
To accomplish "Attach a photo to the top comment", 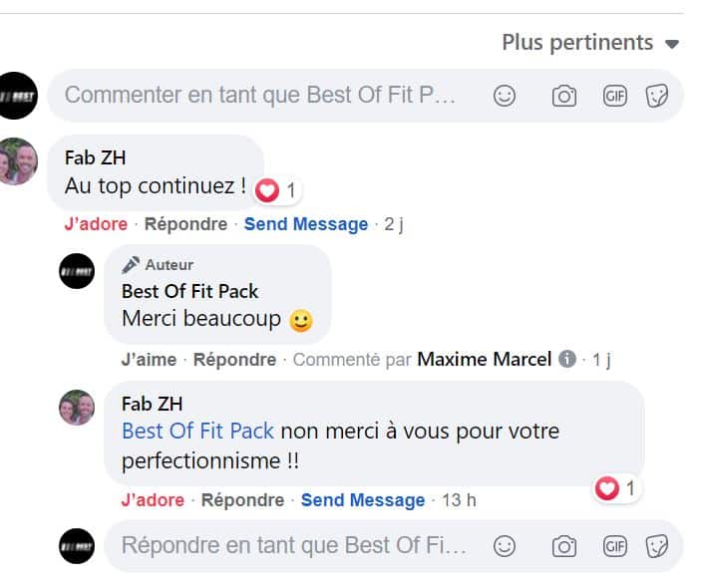I will 564,96.
